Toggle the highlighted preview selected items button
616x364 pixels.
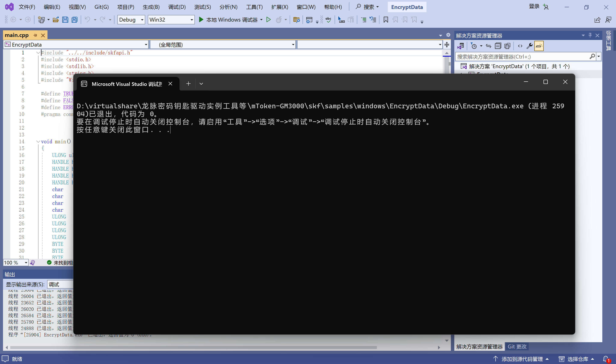pos(539,46)
